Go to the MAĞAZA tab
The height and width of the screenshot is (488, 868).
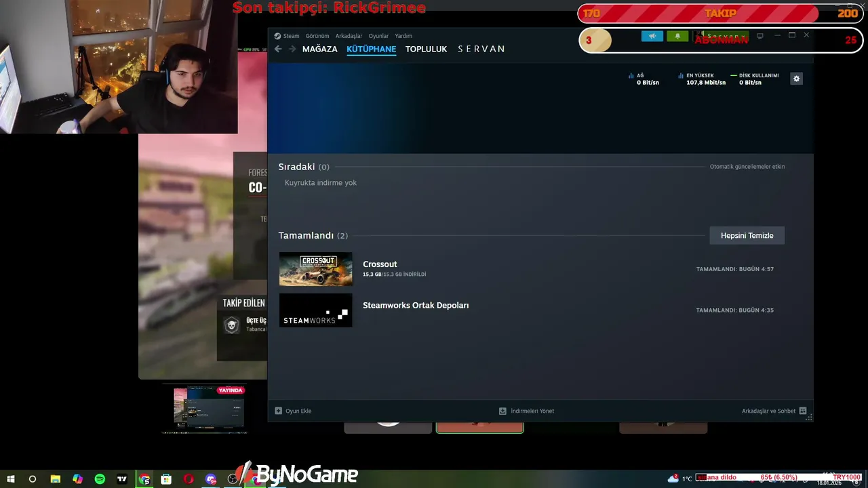319,49
